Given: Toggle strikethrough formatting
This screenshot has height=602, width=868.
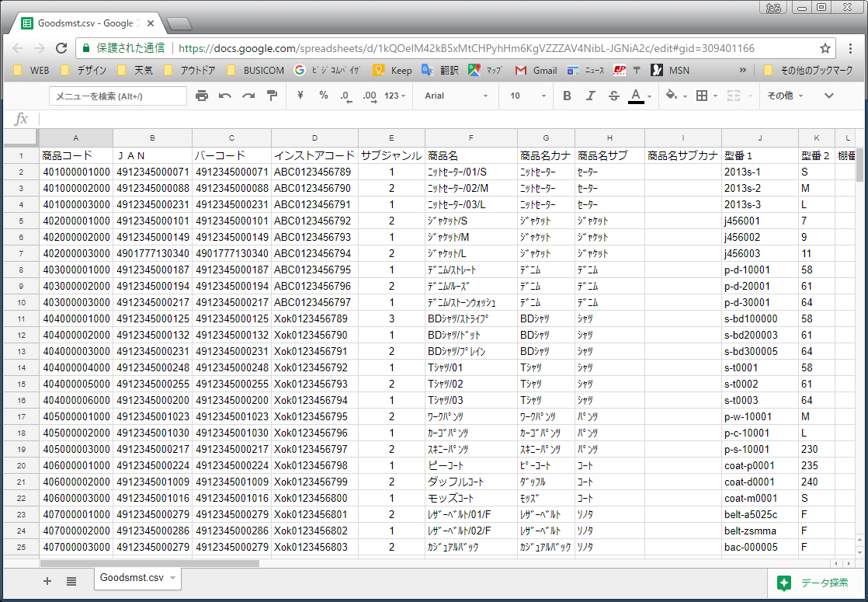Looking at the screenshot, I should point(613,96).
